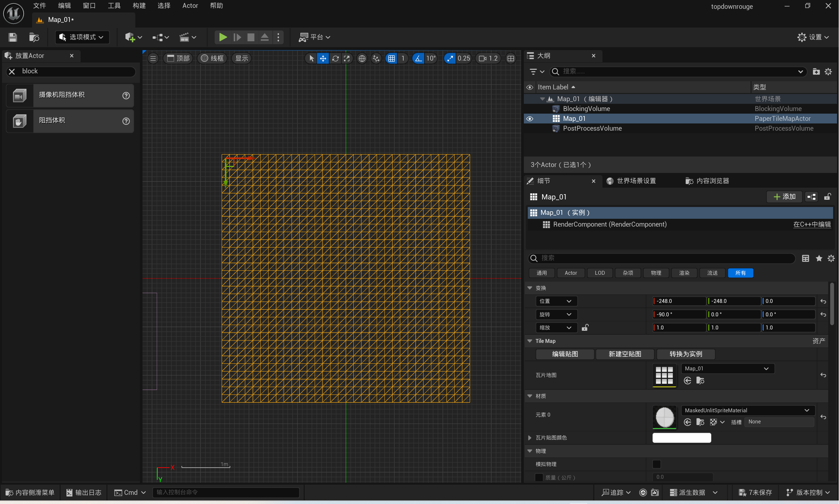Open the 旋转 dropdown
Screen dimensions: 839x504
pyautogui.click(x=556, y=314)
